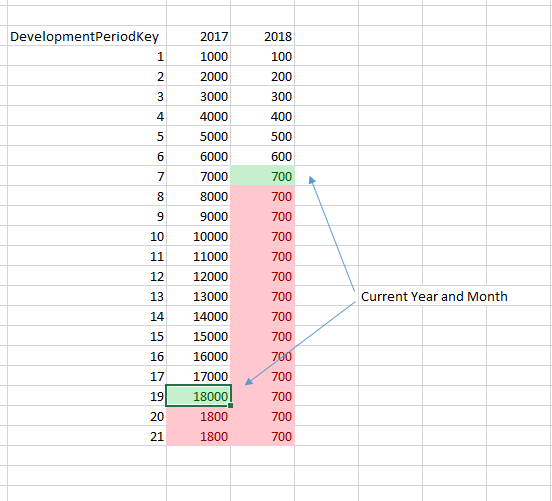
Task: Click the period key cell with value 7
Action: pyautogui.click(x=87, y=176)
